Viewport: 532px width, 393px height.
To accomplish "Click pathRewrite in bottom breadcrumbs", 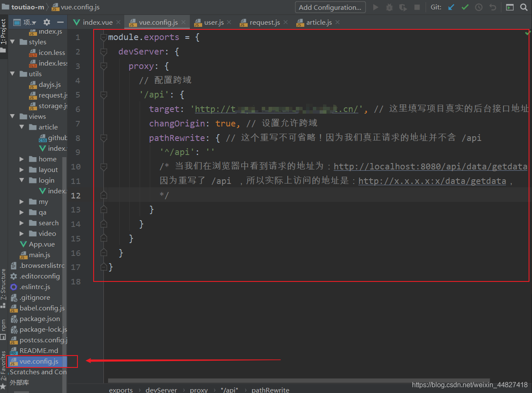I will click(x=270, y=390).
